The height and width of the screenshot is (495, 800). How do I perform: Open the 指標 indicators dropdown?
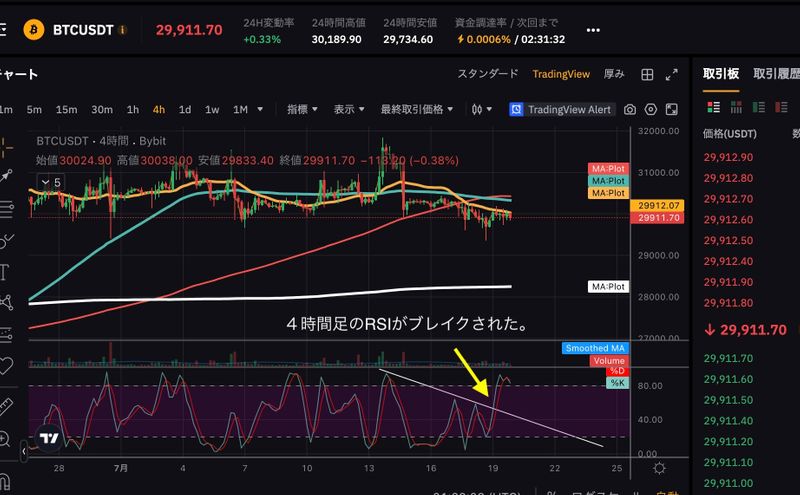tap(302, 109)
